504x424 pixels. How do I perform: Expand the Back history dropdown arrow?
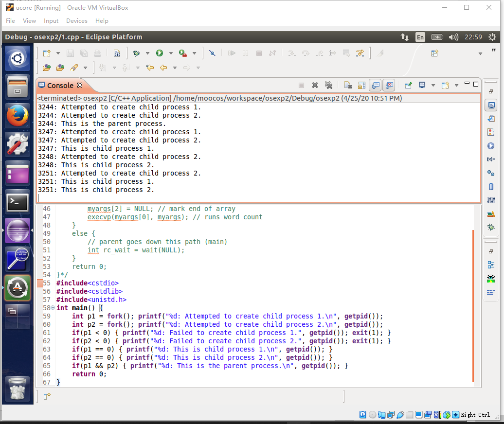(175, 68)
